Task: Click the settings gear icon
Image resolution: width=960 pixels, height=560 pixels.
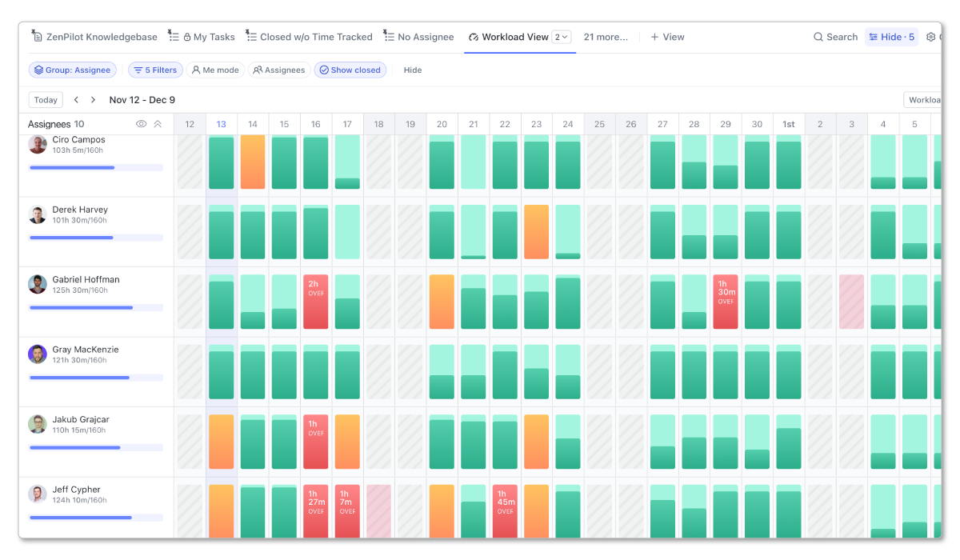Action: (x=930, y=37)
